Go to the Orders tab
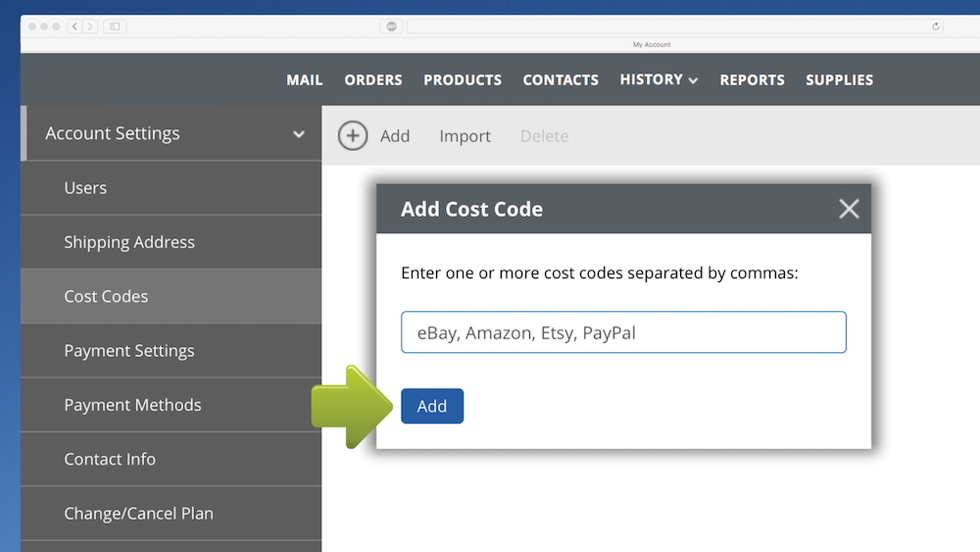The image size is (980, 552). (x=373, y=80)
